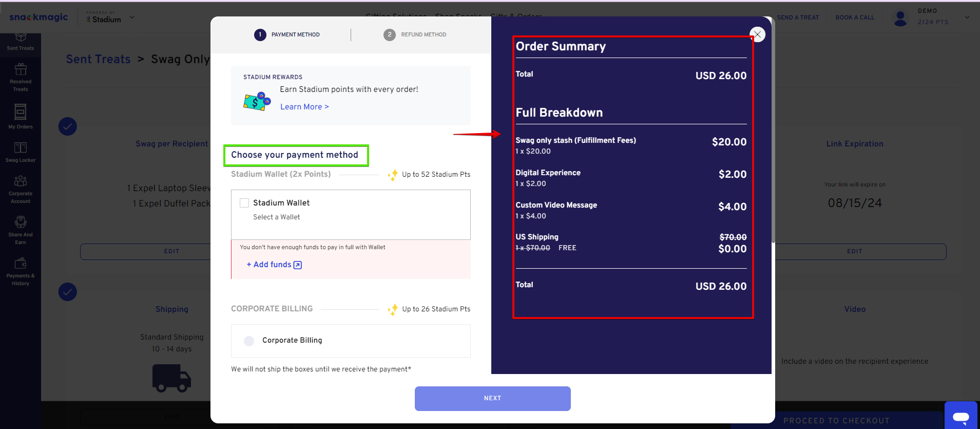
Task: Open My Orders sidebar icon
Action: [21, 116]
